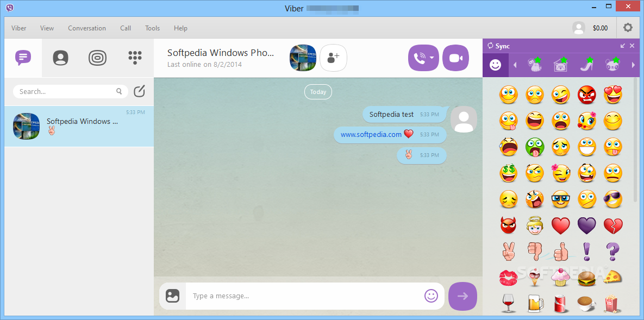Insert the popcorn emoticon

(x=613, y=304)
